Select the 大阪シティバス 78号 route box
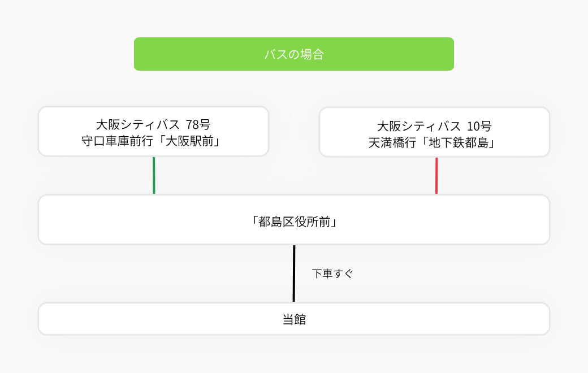588x373 pixels. 153,131
